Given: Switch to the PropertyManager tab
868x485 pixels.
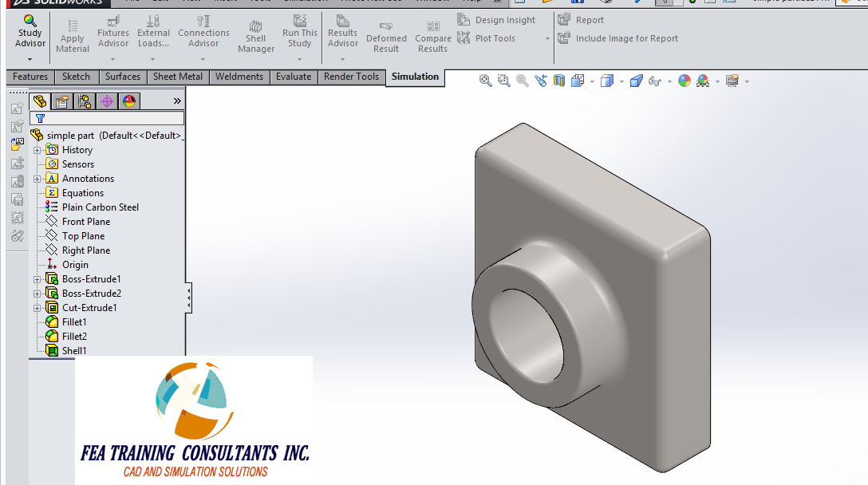Looking at the screenshot, I should coord(61,101).
